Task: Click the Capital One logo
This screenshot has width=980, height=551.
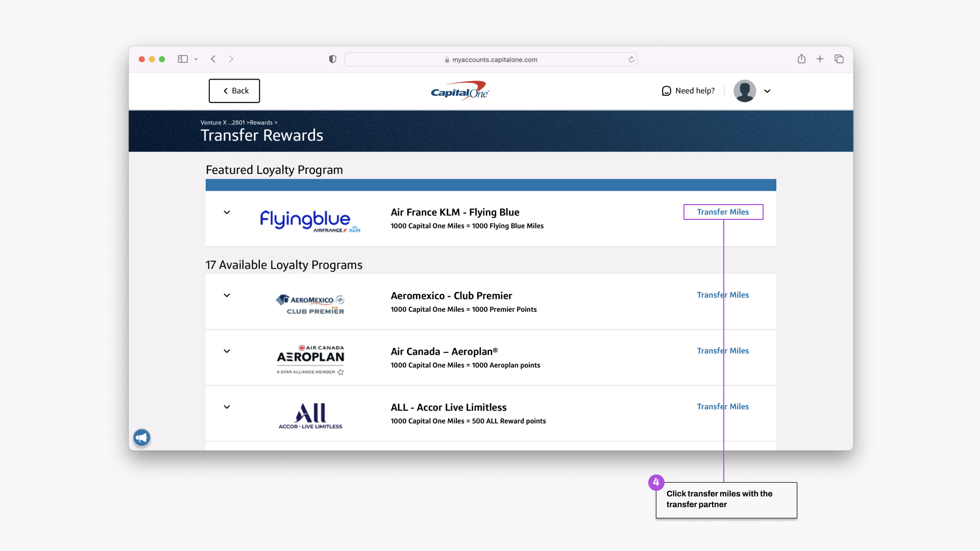Action: [460, 91]
